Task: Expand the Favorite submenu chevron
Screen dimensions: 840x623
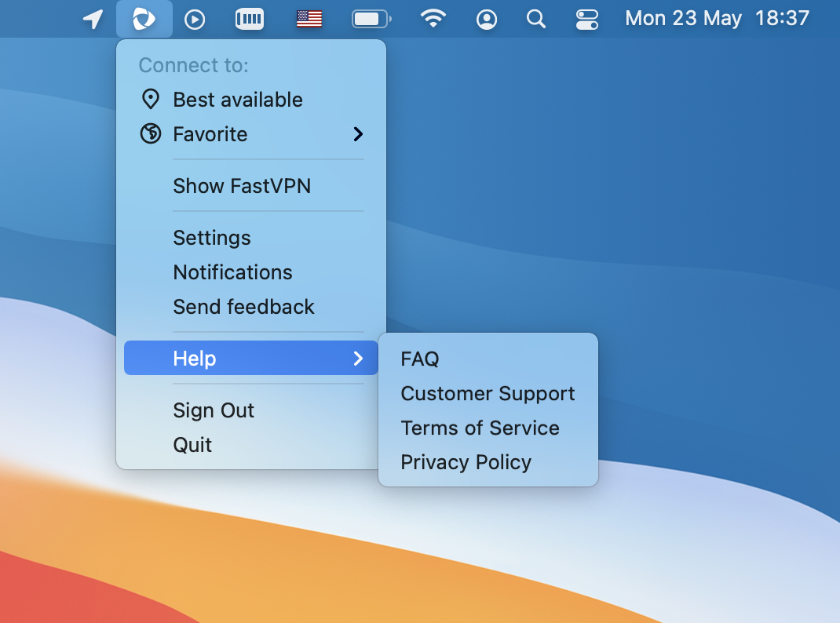Action: (359, 134)
